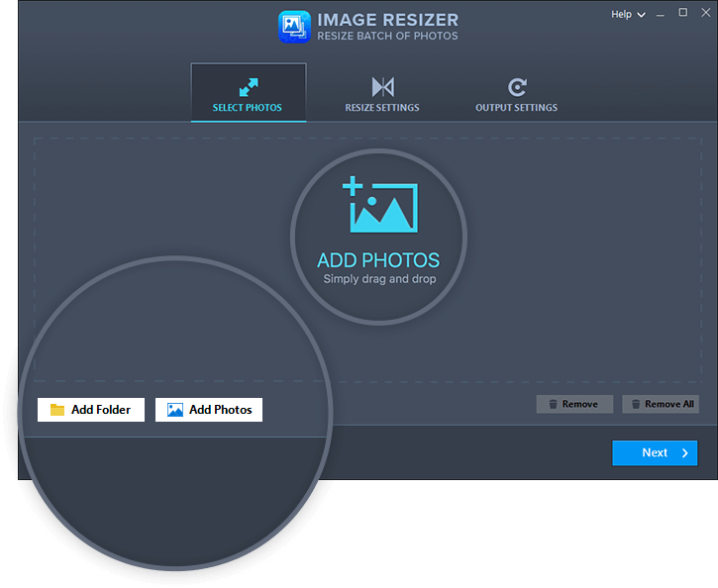
Task: Click the mirror icon above Resize Settings
Action: point(382,86)
